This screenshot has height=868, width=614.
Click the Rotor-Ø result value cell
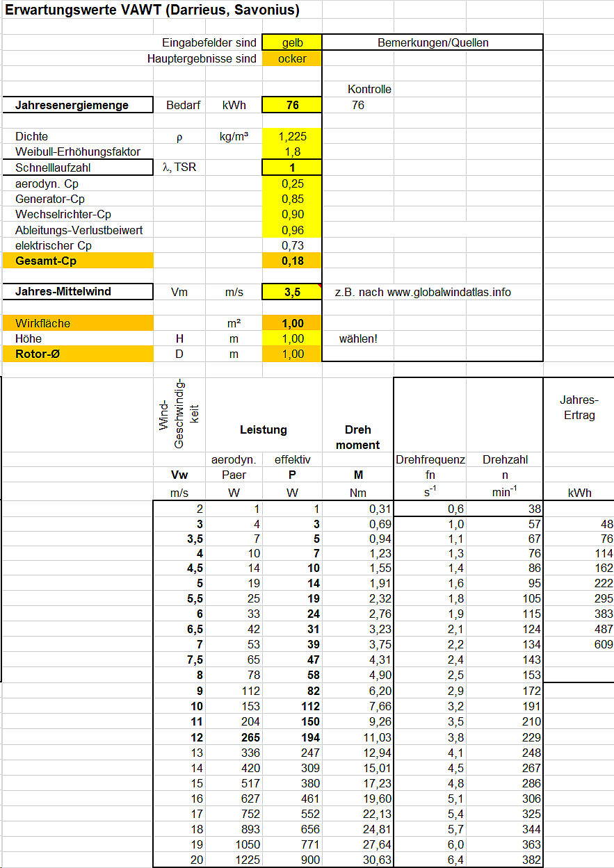(292, 354)
